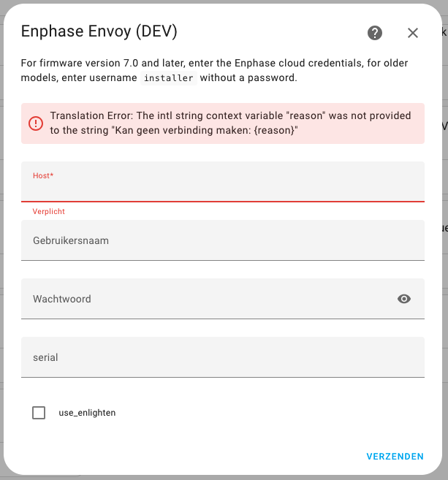The width and height of the screenshot is (448, 480).
Task: Open the help documentation icon
Action: 375,33
